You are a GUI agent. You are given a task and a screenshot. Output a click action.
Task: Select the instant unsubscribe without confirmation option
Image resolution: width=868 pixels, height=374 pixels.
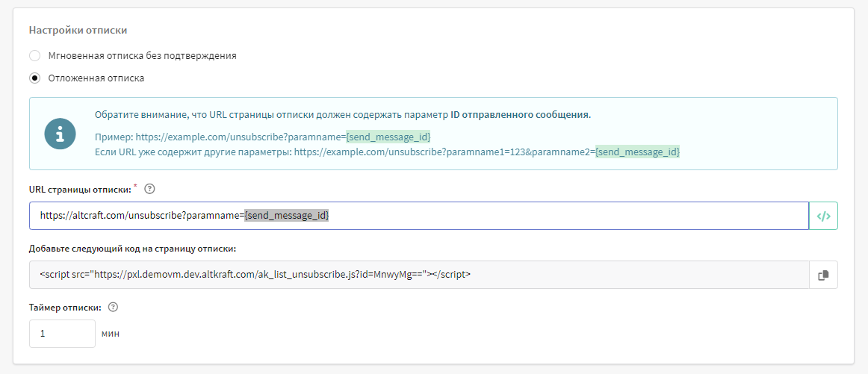click(x=35, y=56)
